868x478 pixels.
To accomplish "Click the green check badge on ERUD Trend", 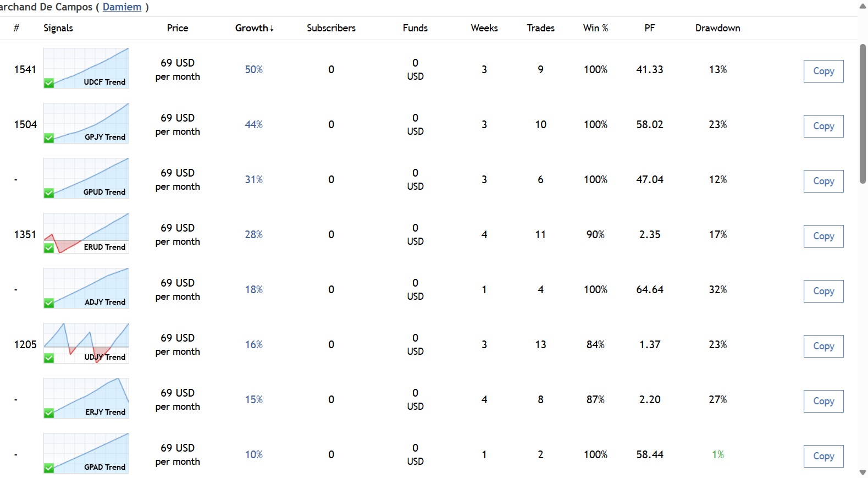I will [49, 248].
